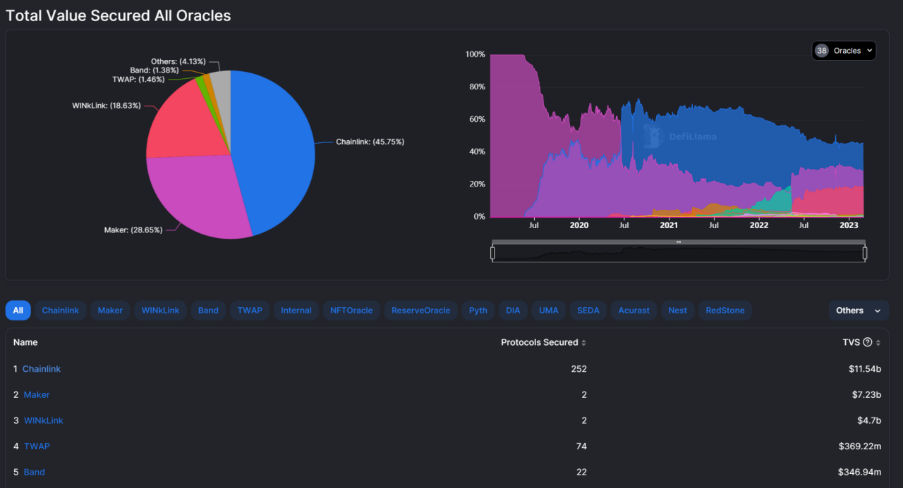
Task: Select the All filter tab
Action: point(18,311)
